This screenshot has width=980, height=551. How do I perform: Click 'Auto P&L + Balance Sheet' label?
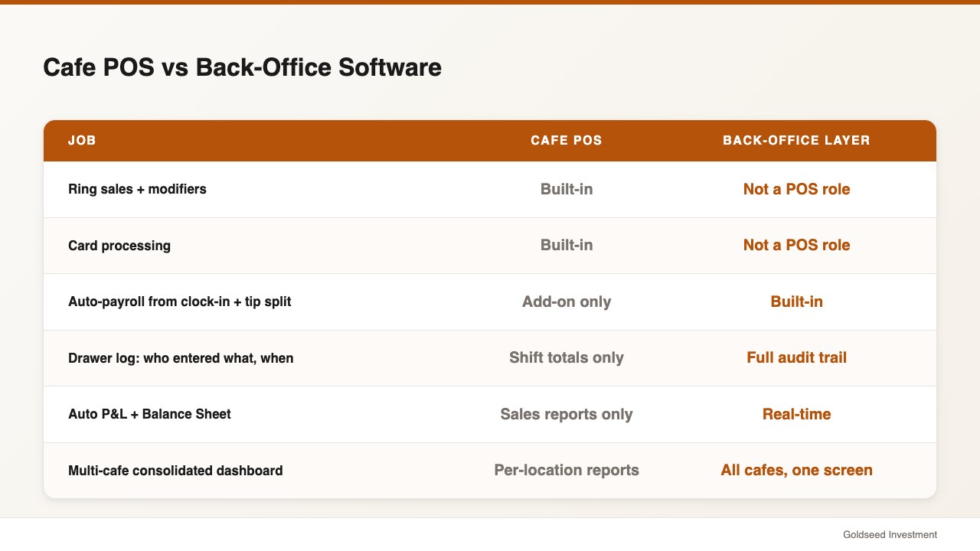149,414
